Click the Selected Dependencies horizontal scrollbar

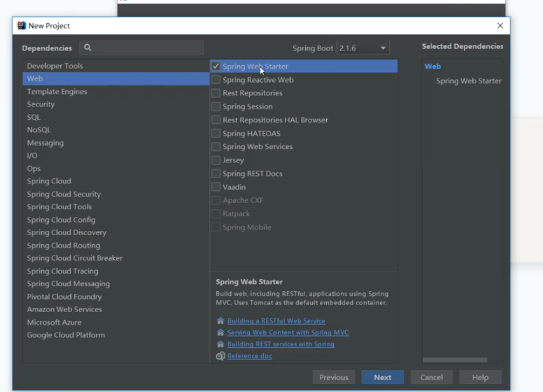pos(455,360)
